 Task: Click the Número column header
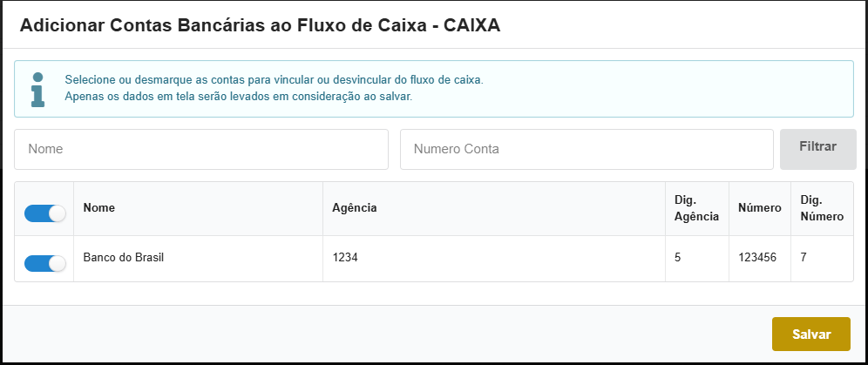756,208
